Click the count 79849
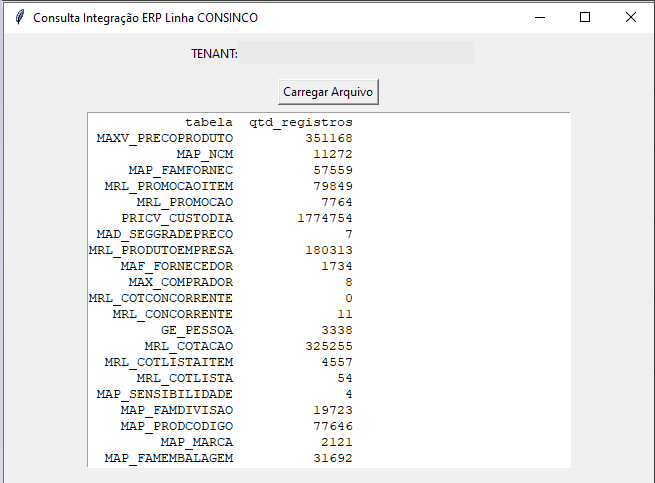Viewport: 655px width, 483px height. 333,186
